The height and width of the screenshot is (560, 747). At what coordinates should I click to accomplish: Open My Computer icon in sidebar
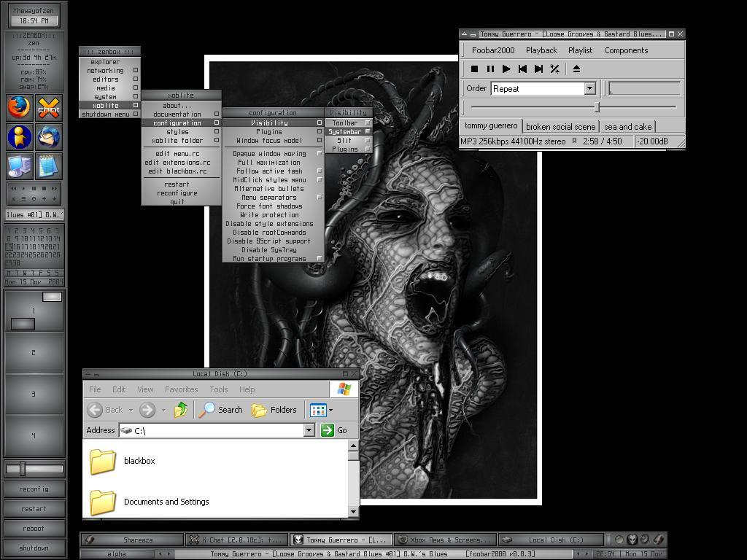19,166
